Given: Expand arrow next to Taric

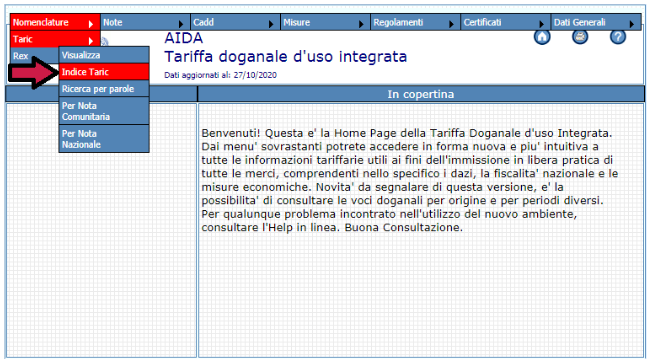Looking at the screenshot, I should (x=91, y=41).
